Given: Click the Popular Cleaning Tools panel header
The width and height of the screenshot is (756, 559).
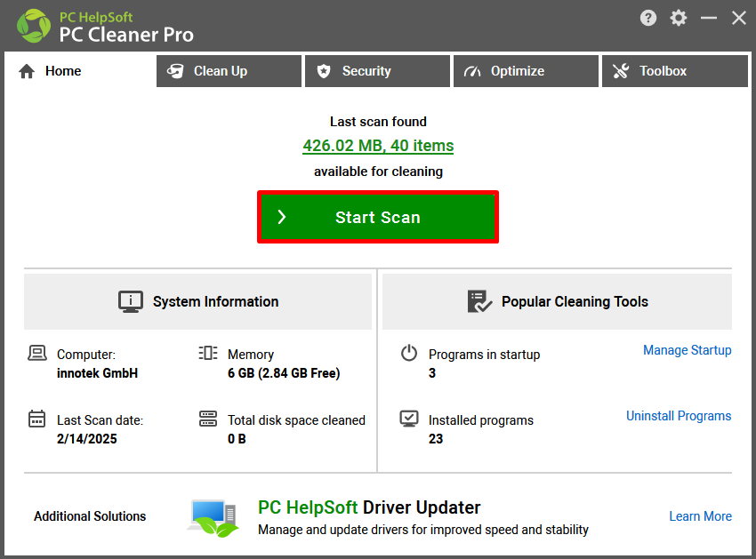Looking at the screenshot, I should [557, 301].
